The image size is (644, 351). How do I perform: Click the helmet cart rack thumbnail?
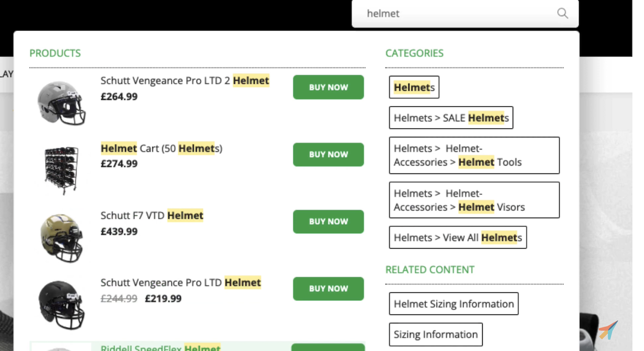pos(61,170)
